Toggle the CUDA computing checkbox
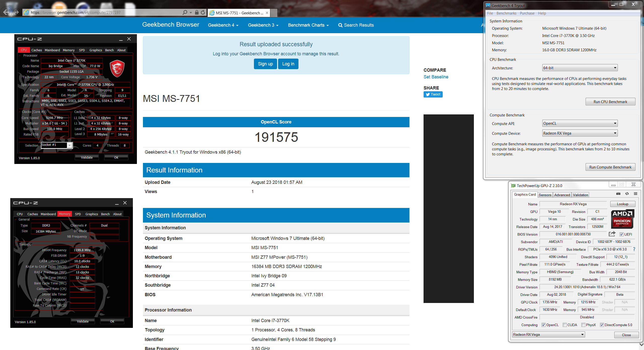 565,325
